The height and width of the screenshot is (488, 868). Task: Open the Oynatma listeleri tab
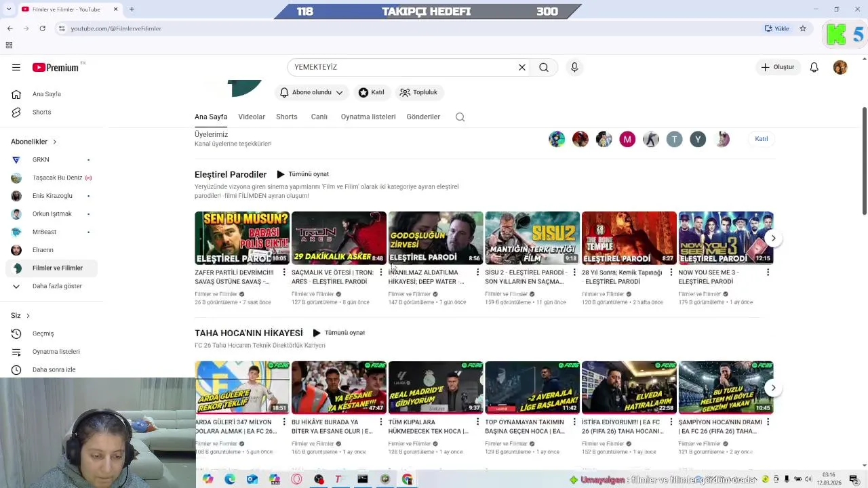(x=368, y=117)
